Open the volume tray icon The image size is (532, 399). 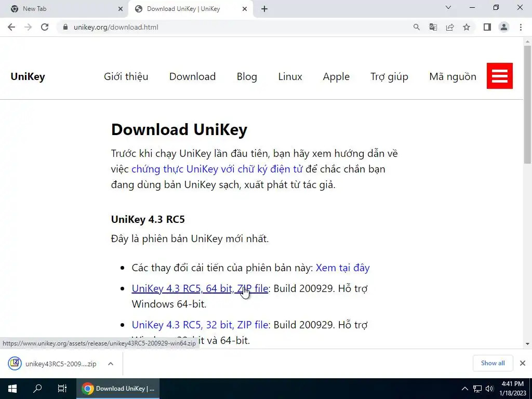[489, 389]
